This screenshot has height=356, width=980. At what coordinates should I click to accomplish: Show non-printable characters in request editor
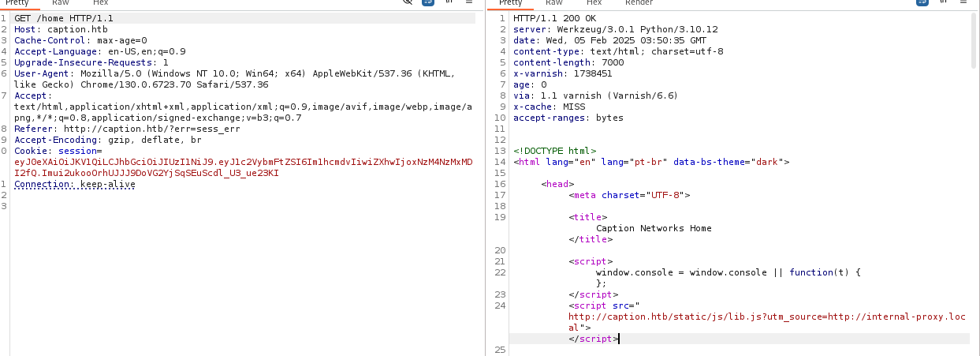[x=449, y=2]
